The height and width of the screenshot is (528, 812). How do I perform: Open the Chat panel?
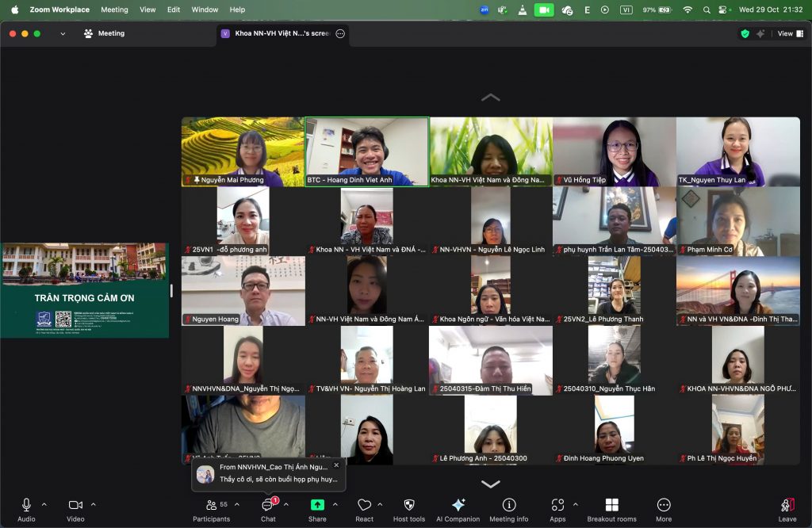click(x=268, y=506)
